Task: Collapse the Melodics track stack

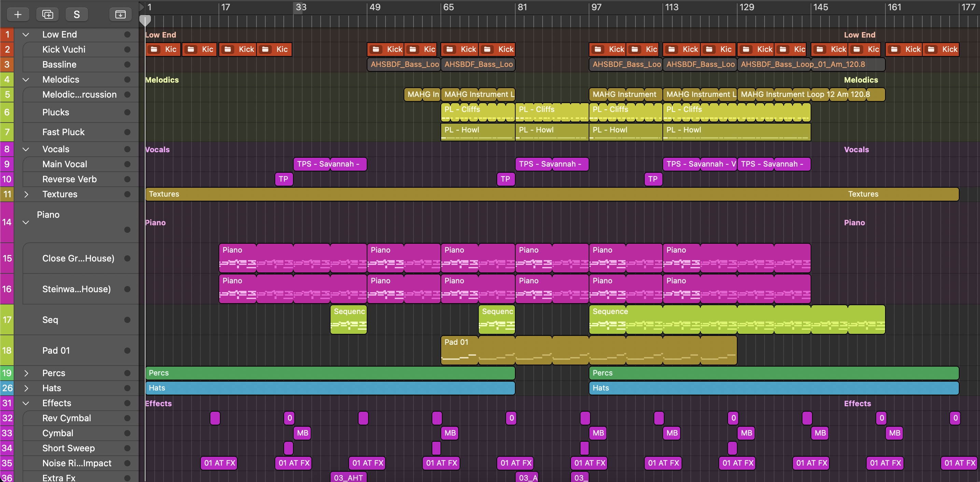Action: [26, 80]
